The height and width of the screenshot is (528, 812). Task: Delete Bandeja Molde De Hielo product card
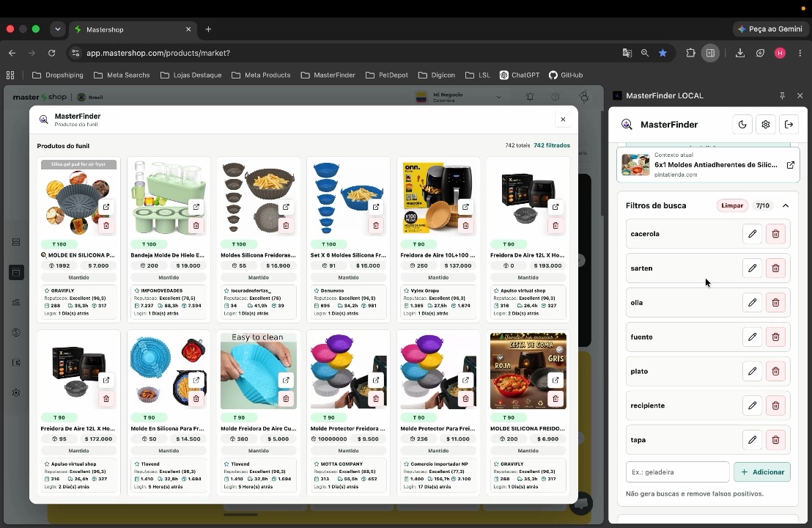(x=196, y=225)
